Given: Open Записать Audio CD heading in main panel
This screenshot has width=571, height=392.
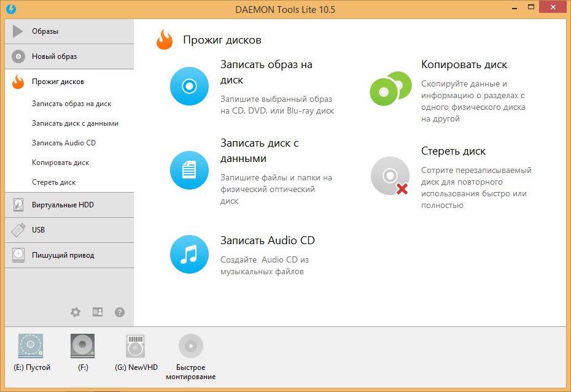Looking at the screenshot, I should 267,240.
